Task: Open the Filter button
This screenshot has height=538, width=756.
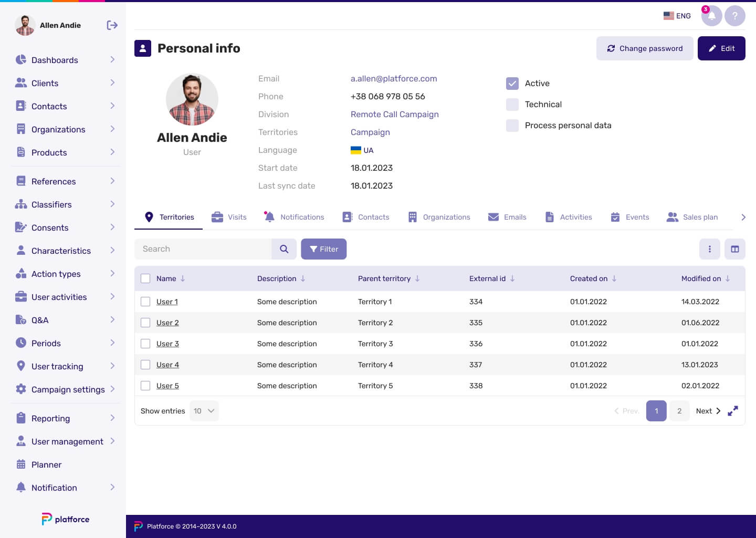Action: 323,249
